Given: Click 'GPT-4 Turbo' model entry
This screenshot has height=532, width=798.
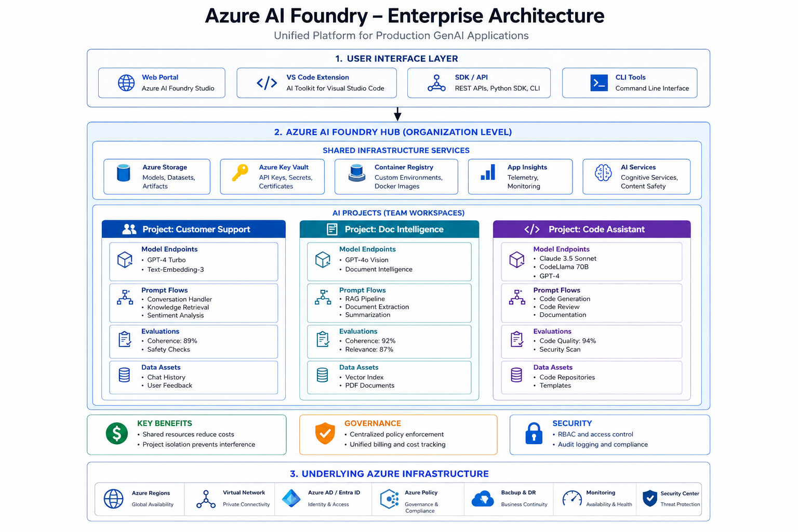Looking at the screenshot, I should 166,260.
